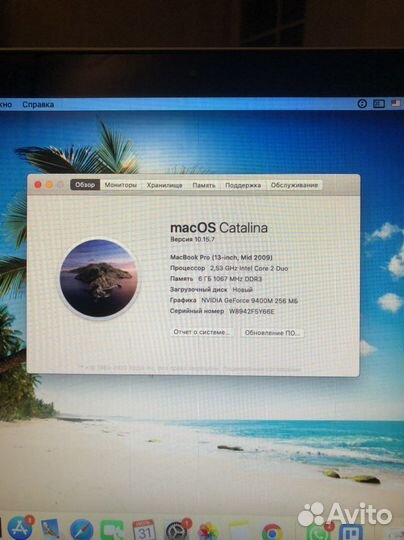Launch Google Chrome from the dock
Image resolution: width=404 pixels, height=540 pixels.
(x=272, y=532)
